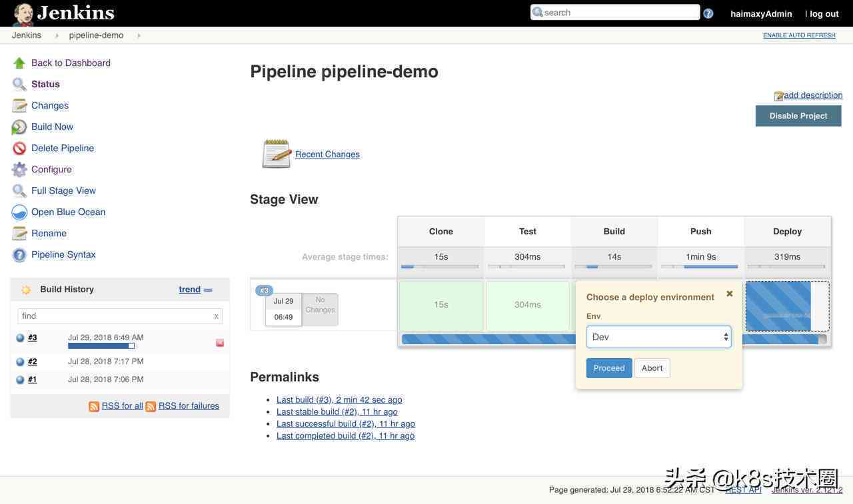Viewport: 853px width, 504px height.
Task: Open the Env dropdown showing Dev
Action: pos(658,337)
